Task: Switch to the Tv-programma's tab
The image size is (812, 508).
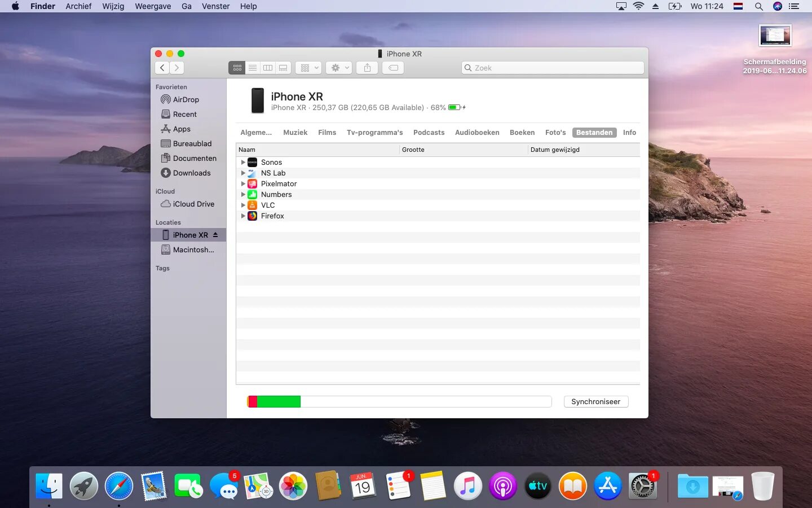Action: 375,133
